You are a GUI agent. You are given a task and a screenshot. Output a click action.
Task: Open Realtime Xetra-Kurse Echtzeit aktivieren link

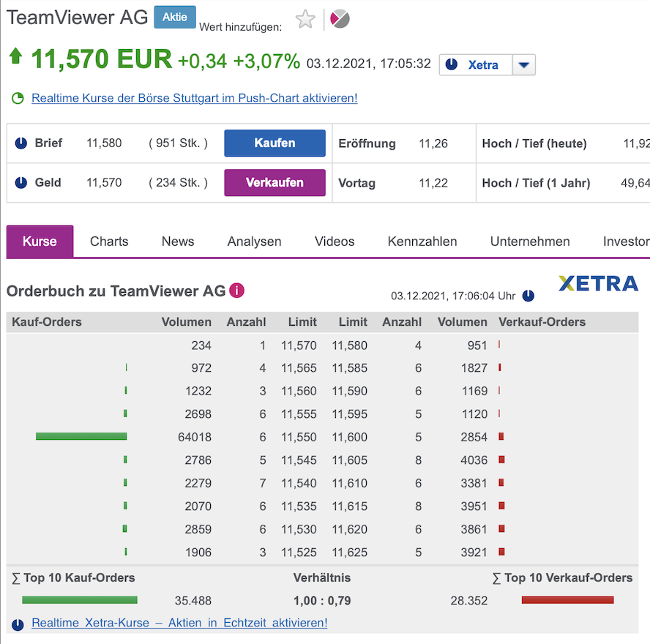click(179, 623)
